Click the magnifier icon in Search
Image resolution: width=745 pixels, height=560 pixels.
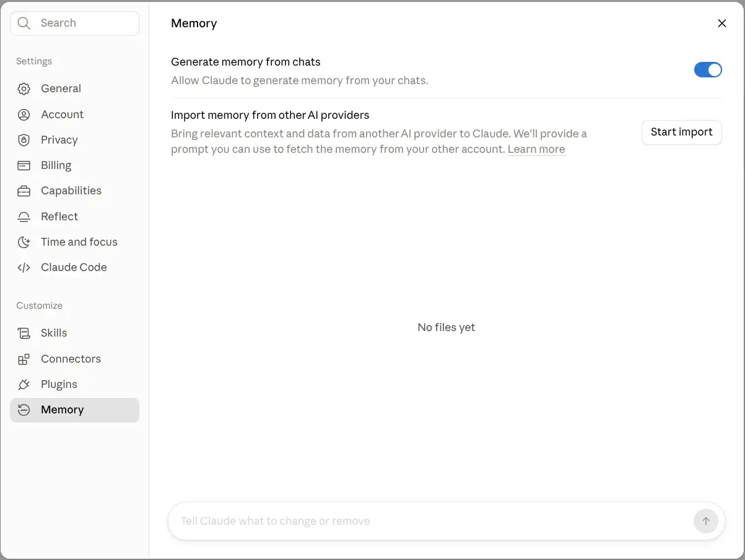point(24,23)
